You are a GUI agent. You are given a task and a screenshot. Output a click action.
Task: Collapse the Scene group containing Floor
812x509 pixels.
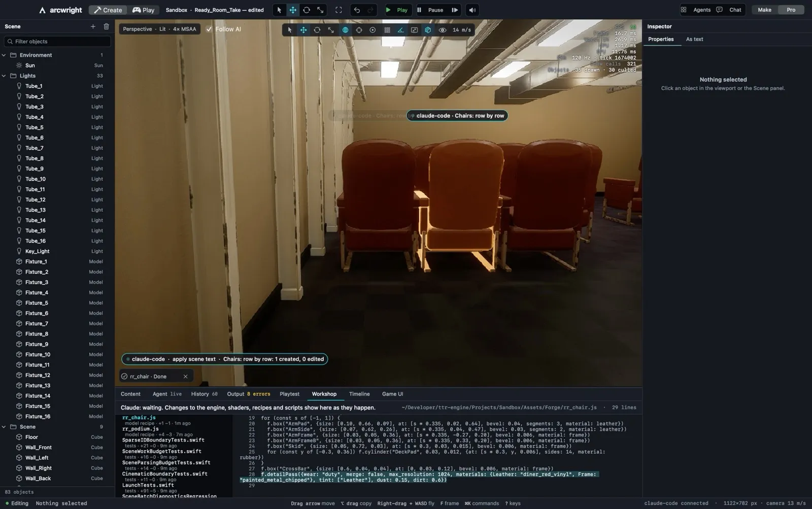(x=4, y=427)
